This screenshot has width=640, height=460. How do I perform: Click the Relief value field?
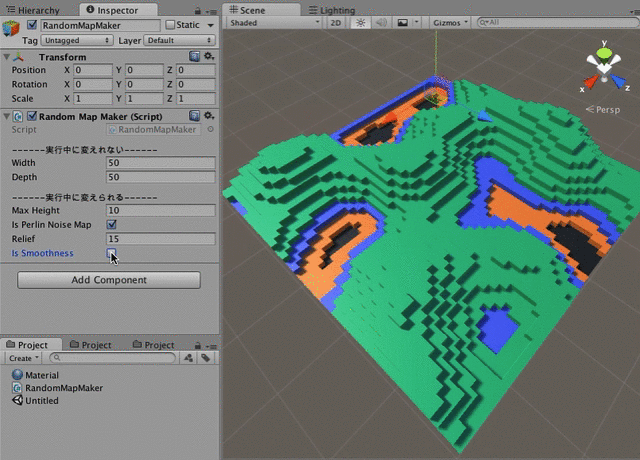[x=160, y=239]
